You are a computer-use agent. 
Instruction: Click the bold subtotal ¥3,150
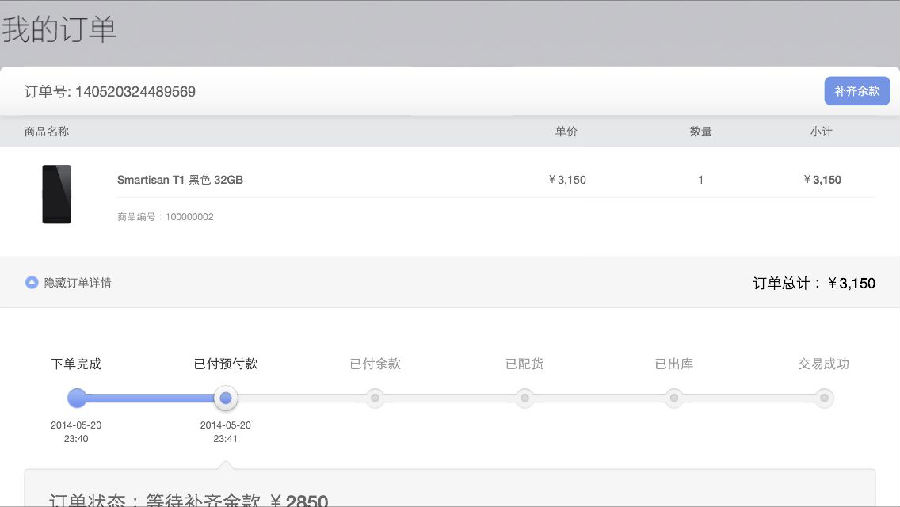point(823,180)
